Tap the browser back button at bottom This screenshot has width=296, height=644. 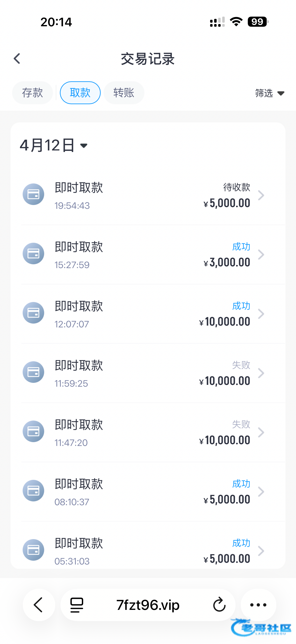pyautogui.click(x=39, y=605)
